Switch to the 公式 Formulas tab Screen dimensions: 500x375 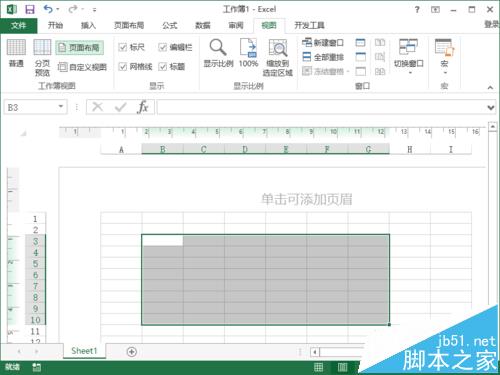pyautogui.click(x=170, y=25)
